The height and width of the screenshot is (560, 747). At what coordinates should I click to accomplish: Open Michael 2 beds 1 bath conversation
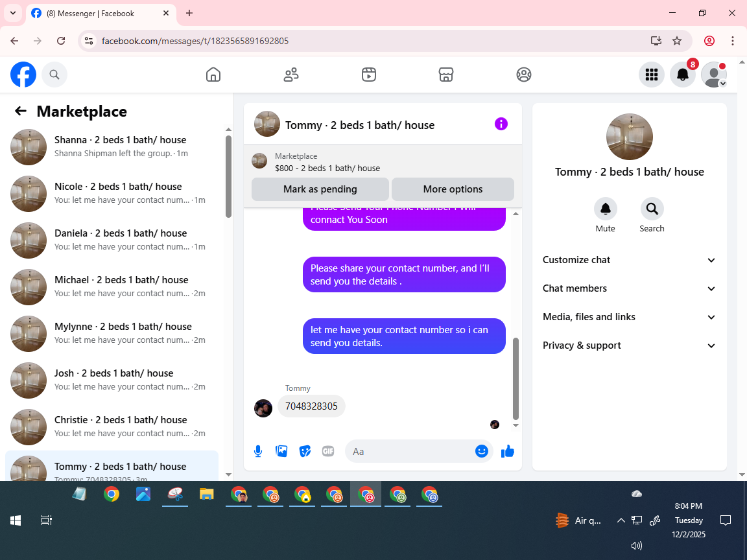pyautogui.click(x=112, y=286)
